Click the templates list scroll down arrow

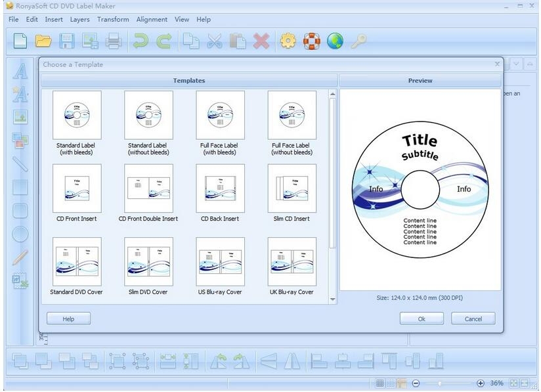click(332, 299)
